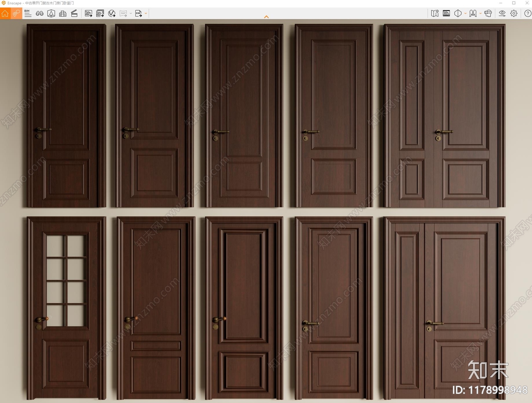Viewport: 532px width, 403px height.
Task: Open the Asset Library tree icon
Action: pyautogui.click(x=51, y=13)
